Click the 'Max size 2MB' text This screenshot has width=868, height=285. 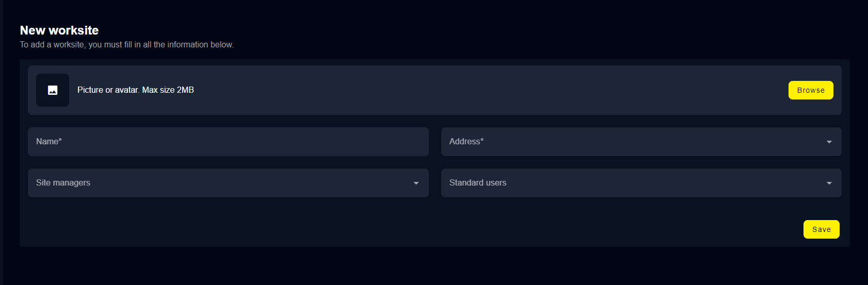point(168,90)
